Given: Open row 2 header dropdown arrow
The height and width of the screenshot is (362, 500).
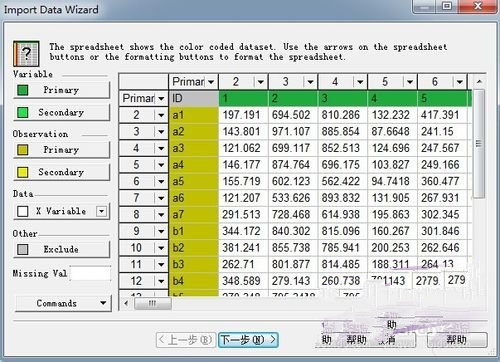Looking at the screenshot, I should tap(161, 115).
